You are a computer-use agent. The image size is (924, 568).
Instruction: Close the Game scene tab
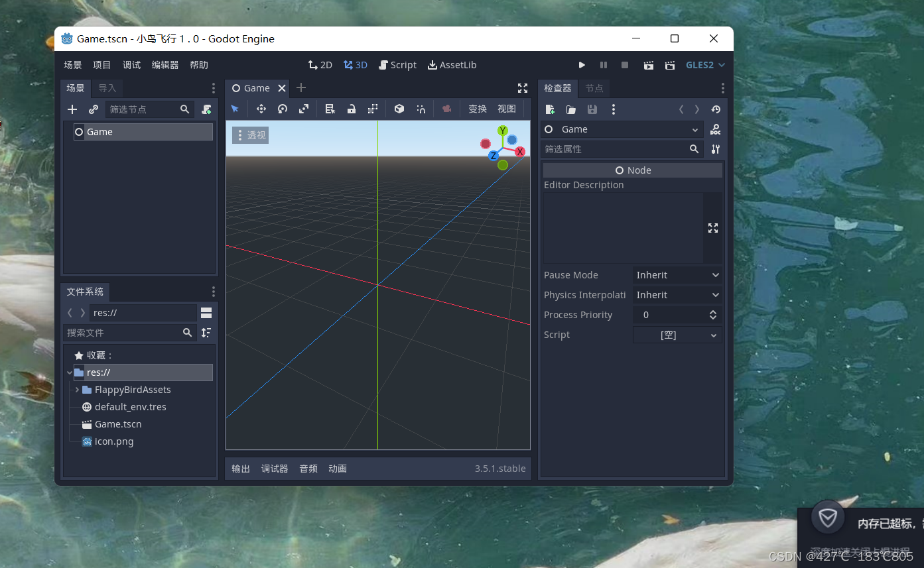click(282, 88)
